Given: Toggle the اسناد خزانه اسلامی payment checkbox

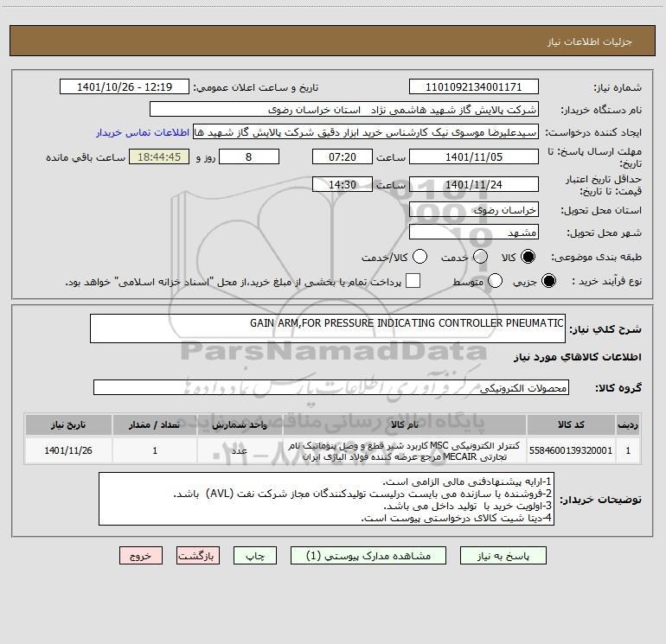Looking at the screenshot, I should click(x=413, y=281).
